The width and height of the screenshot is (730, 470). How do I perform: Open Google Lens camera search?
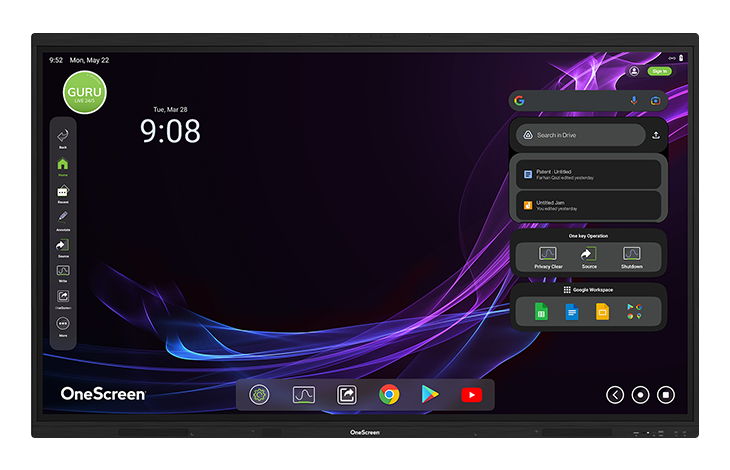[x=655, y=101]
